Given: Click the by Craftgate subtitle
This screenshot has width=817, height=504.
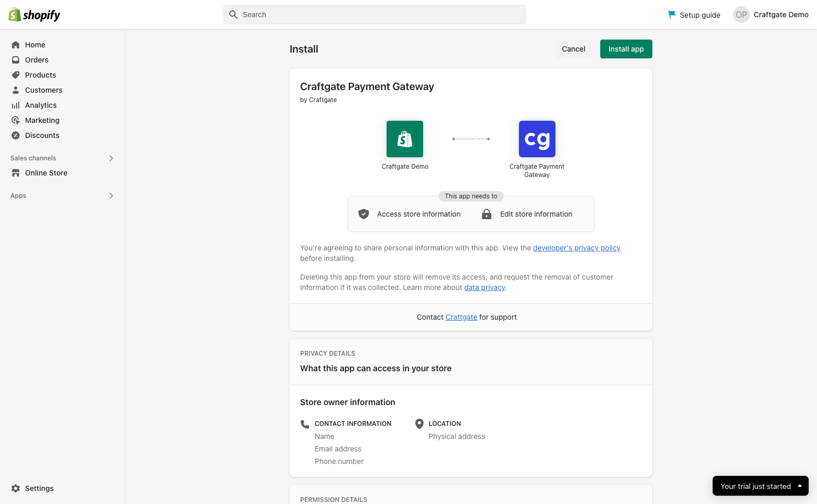Looking at the screenshot, I should (x=318, y=100).
